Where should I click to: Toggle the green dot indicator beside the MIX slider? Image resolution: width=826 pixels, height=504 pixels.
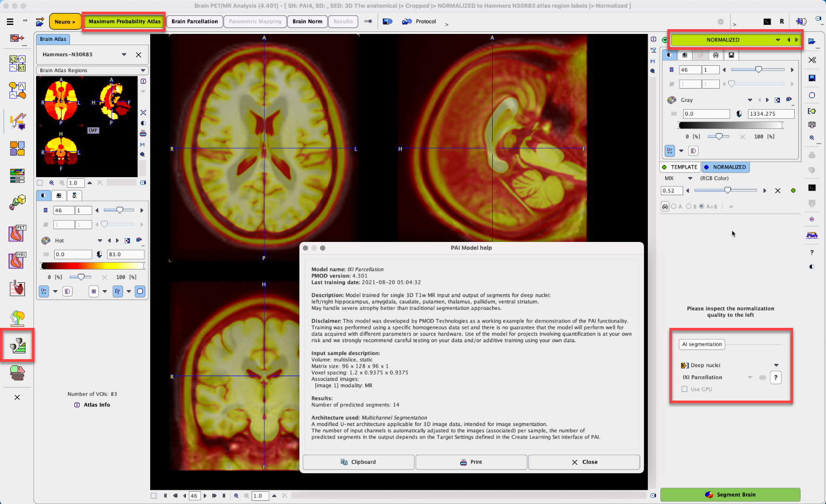(x=793, y=191)
